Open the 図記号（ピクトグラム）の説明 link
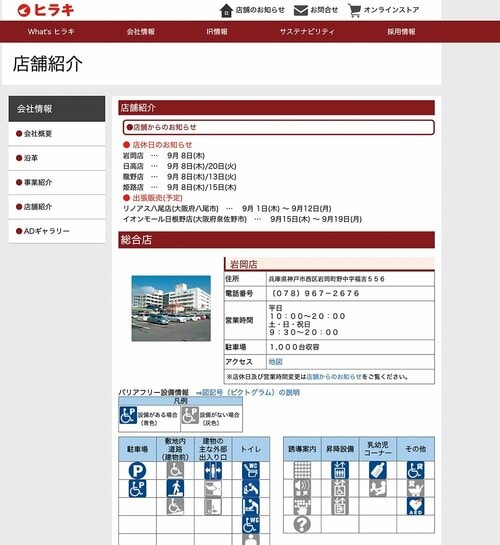This screenshot has height=545, width=500. pyautogui.click(x=248, y=393)
